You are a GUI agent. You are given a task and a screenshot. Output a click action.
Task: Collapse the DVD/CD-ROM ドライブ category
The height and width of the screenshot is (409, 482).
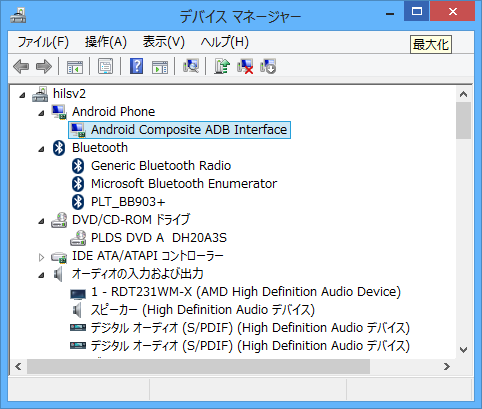(x=41, y=221)
